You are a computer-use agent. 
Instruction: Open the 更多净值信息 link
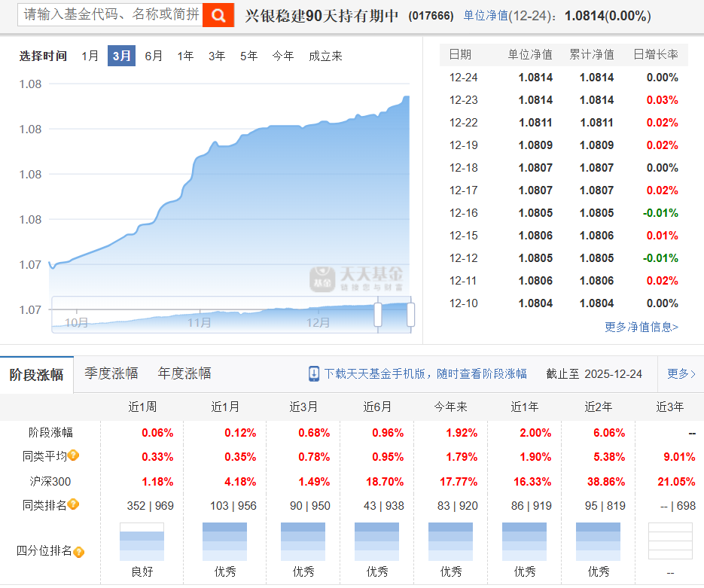pyautogui.click(x=642, y=327)
